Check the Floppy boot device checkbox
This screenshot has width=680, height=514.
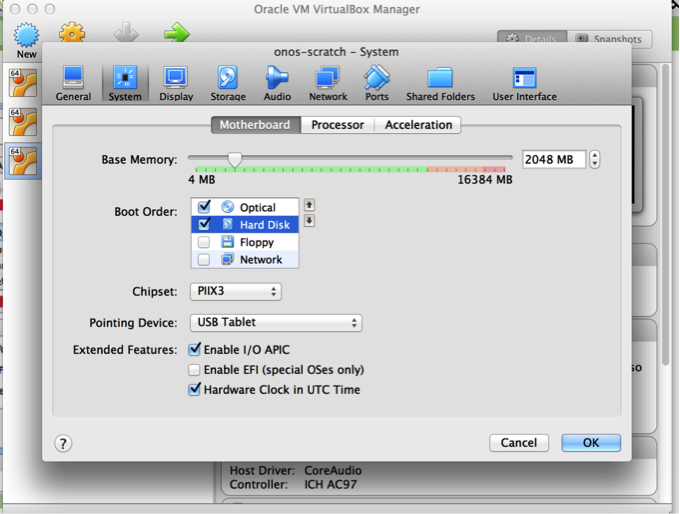coord(204,242)
